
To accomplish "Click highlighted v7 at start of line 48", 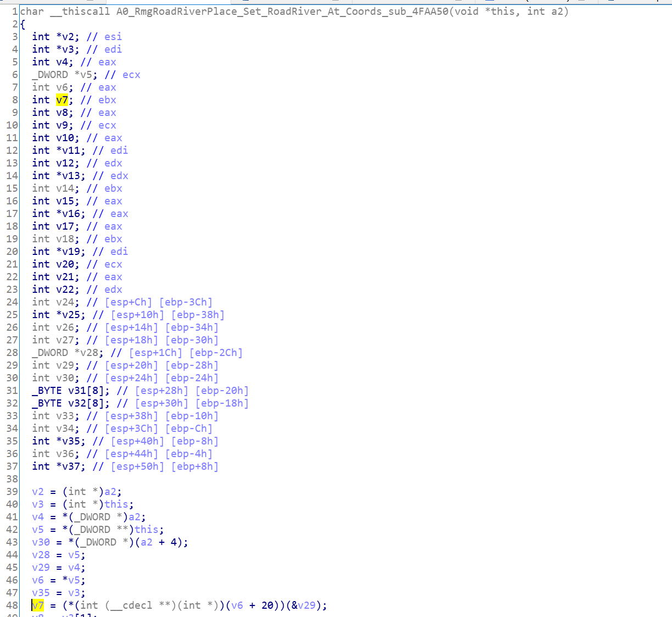I will pos(38,605).
